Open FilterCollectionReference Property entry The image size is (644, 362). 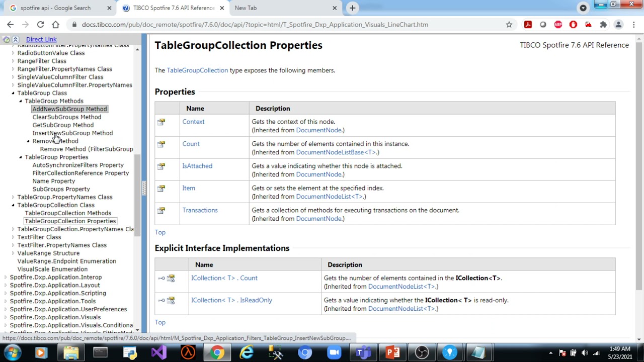point(80,173)
